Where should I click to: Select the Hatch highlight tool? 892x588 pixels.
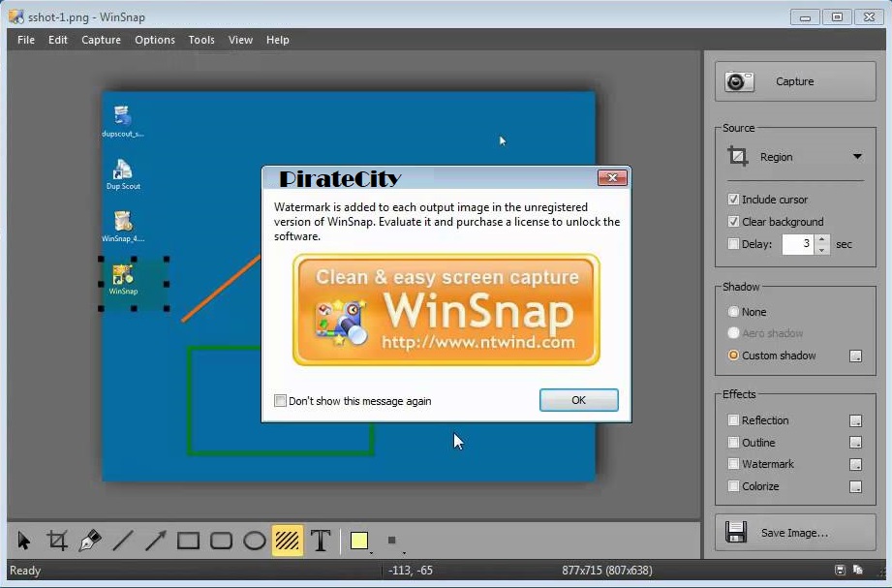pos(288,541)
